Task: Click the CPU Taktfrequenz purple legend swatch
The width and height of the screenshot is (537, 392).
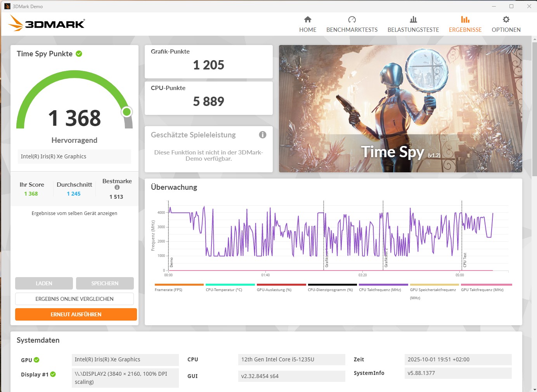Action: pyautogui.click(x=383, y=284)
